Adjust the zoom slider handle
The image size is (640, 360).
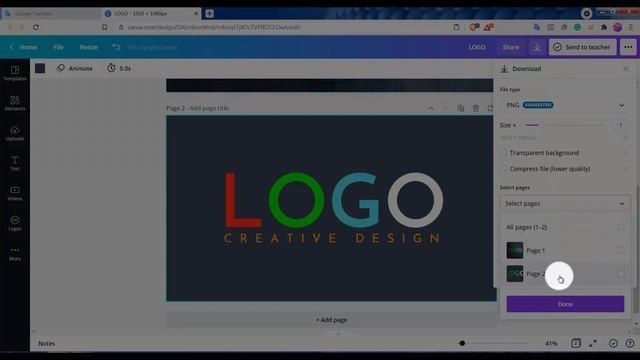point(462,343)
